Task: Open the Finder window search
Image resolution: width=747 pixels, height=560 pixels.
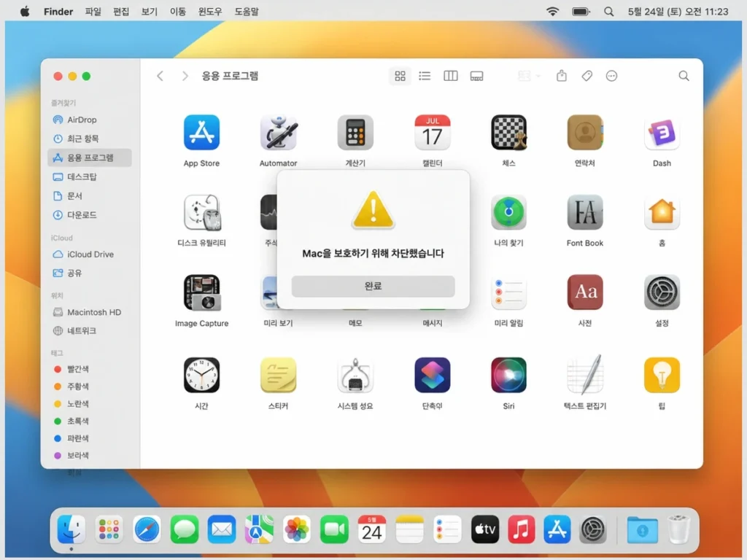Action: click(x=684, y=76)
